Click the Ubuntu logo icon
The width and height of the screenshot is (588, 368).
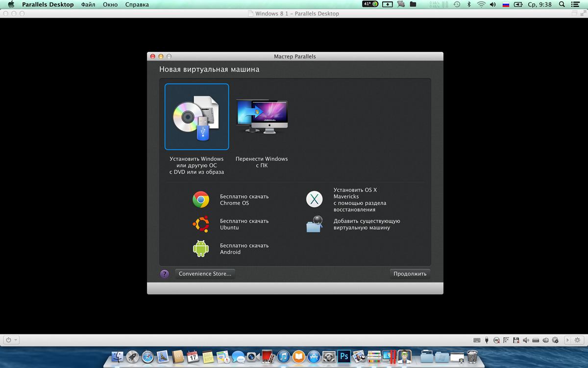pos(201,224)
